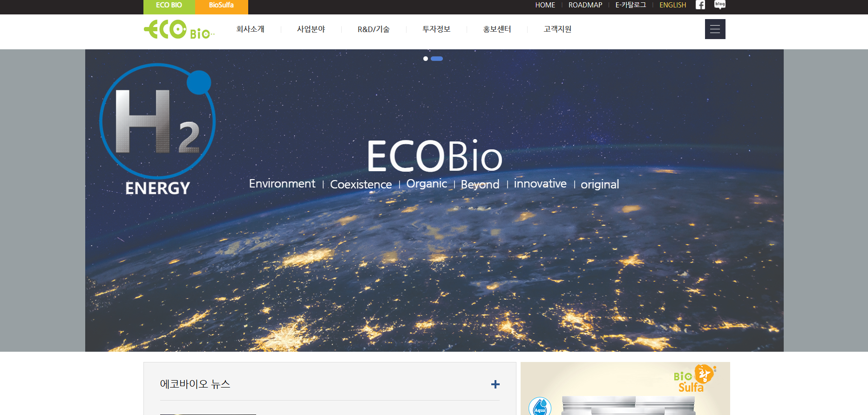868x415 pixels.
Task: Select the first slide indicator dot
Action: [x=426, y=59]
